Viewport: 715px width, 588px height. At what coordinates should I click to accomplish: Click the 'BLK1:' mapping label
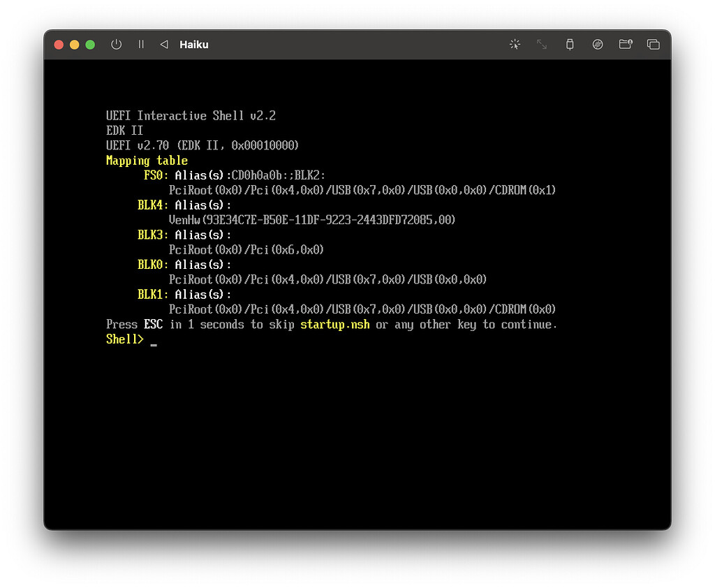click(153, 295)
